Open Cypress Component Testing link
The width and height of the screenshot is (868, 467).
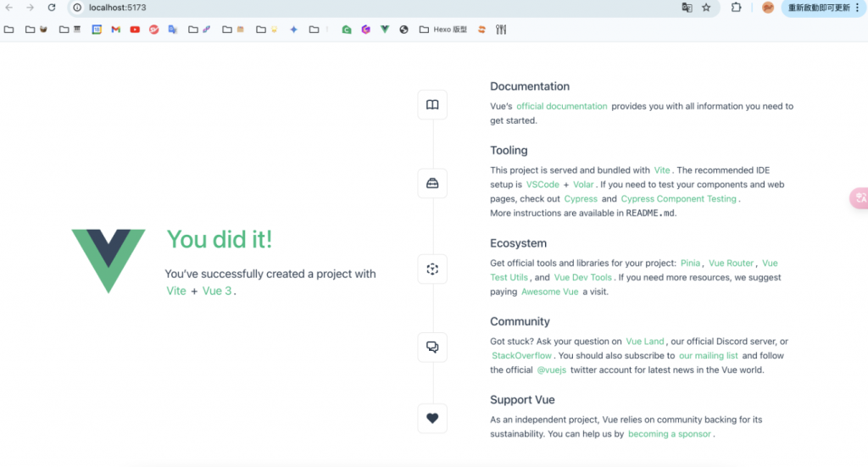point(679,199)
